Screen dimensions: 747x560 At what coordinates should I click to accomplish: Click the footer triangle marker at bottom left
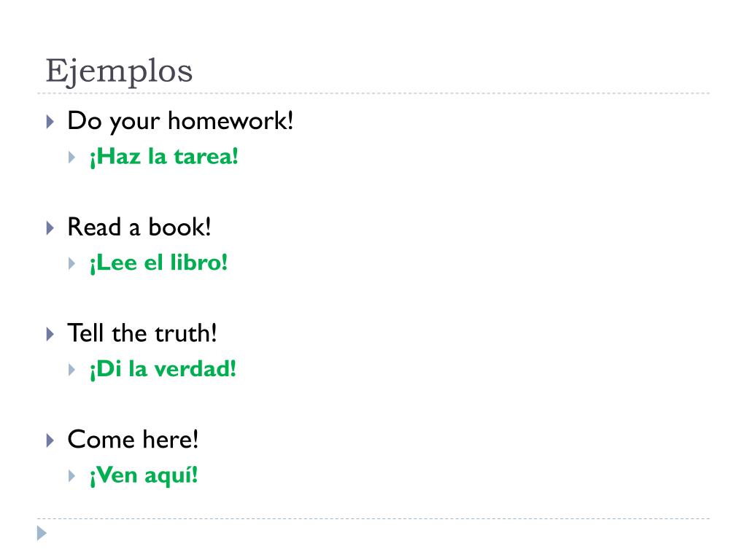(x=42, y=533)
